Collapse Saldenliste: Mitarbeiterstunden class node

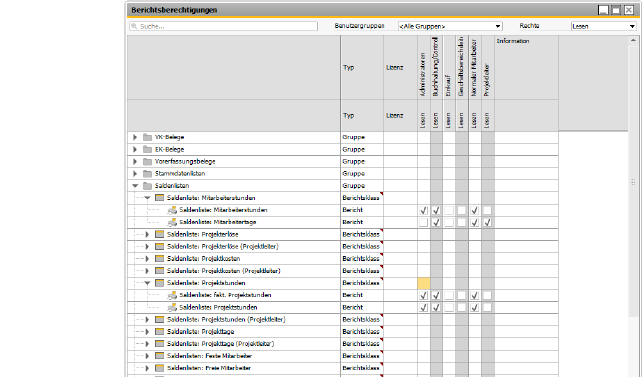coord(147,198)
